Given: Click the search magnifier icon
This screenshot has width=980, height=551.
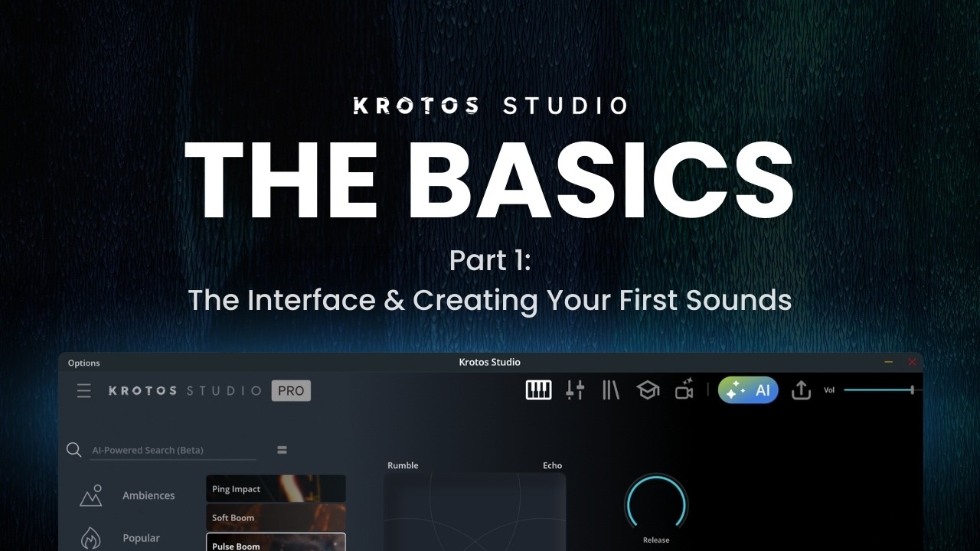Looking at the screenshot, I should click(x=74, y=450).
